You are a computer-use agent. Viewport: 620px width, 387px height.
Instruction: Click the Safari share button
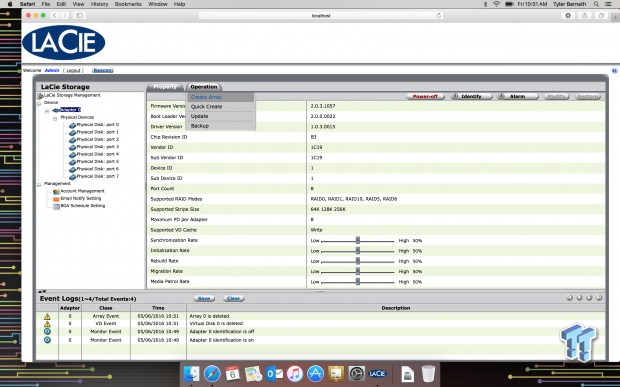point(584,15)
